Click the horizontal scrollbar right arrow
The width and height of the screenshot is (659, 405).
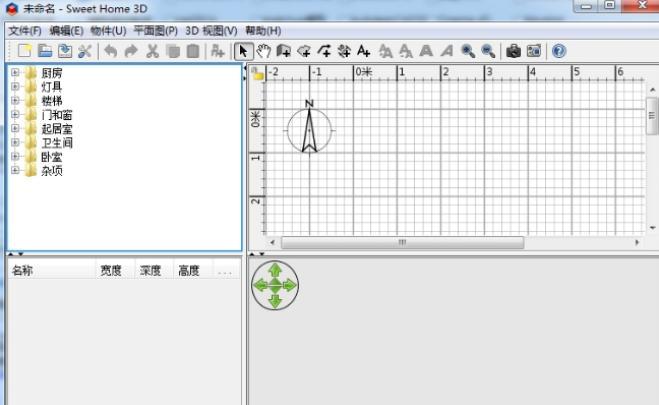point(637,242)
